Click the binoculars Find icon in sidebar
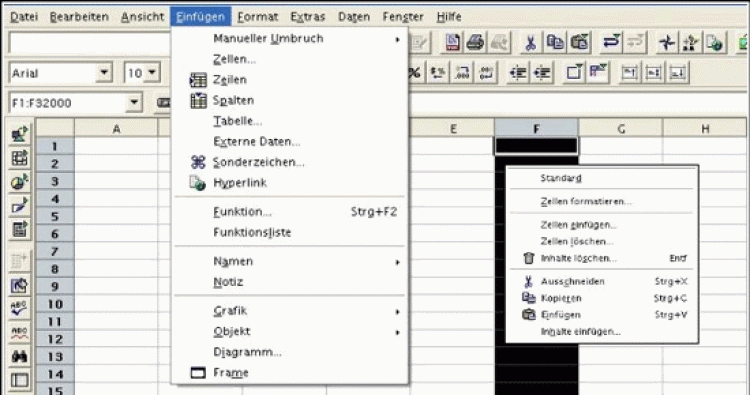 19,356
